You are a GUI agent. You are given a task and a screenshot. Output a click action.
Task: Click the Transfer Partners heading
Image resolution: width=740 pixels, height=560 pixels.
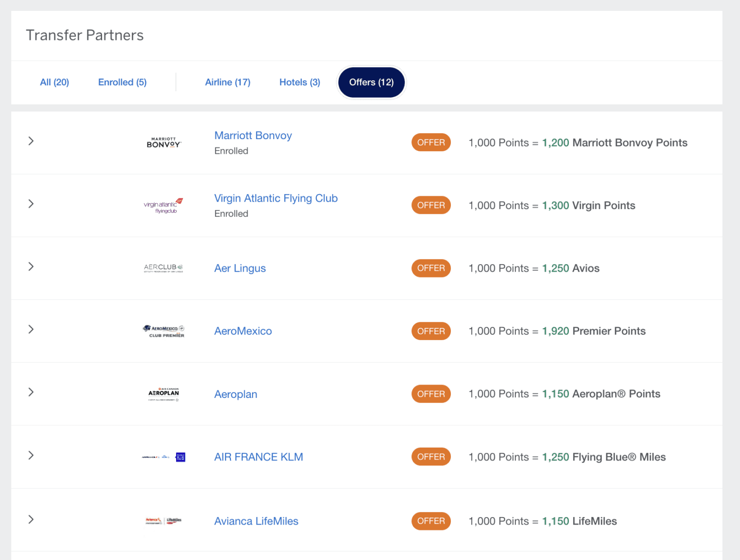[85, 35]
